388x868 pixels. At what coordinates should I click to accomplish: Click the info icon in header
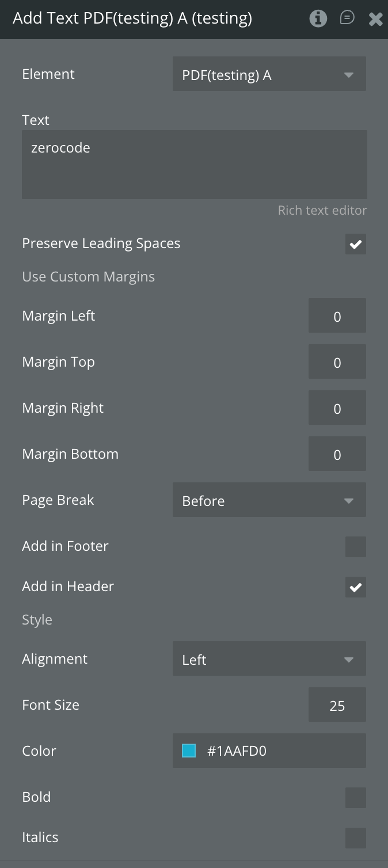318,18
